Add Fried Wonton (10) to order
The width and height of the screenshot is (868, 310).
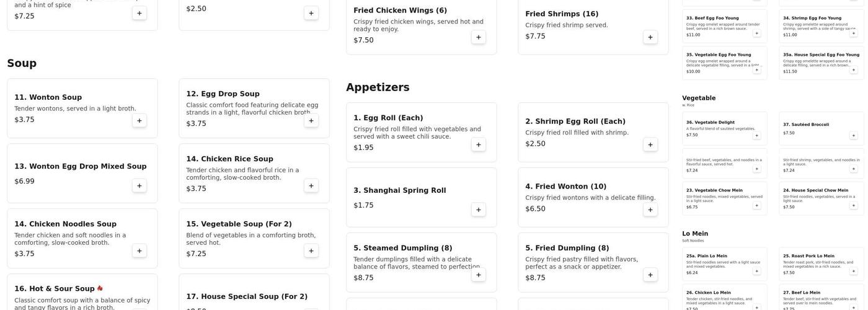(650, 210)
